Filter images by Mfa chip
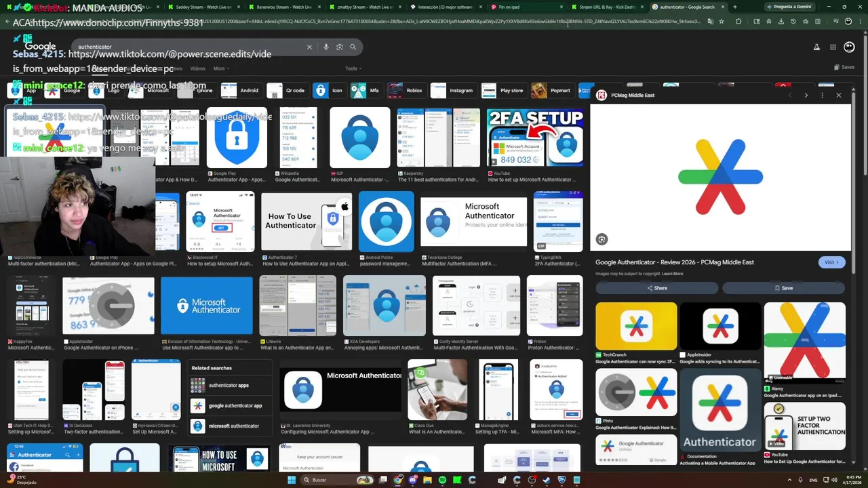Viewport: 868px width, 488px height. 366,90
